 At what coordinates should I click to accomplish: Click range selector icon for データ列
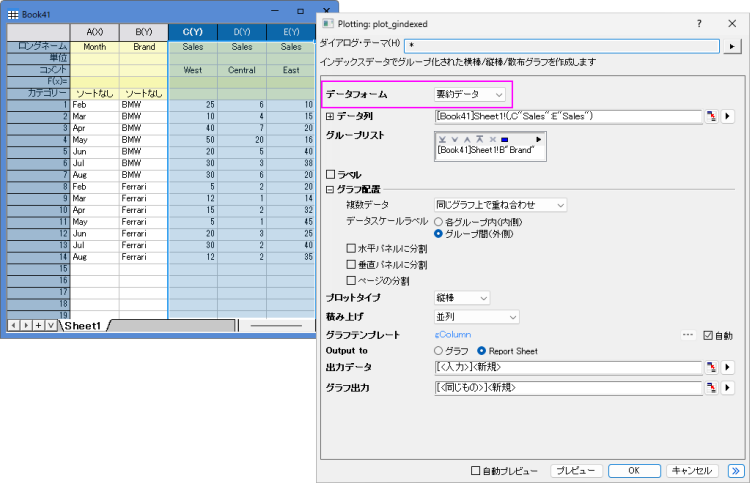[x=711, y=116]
